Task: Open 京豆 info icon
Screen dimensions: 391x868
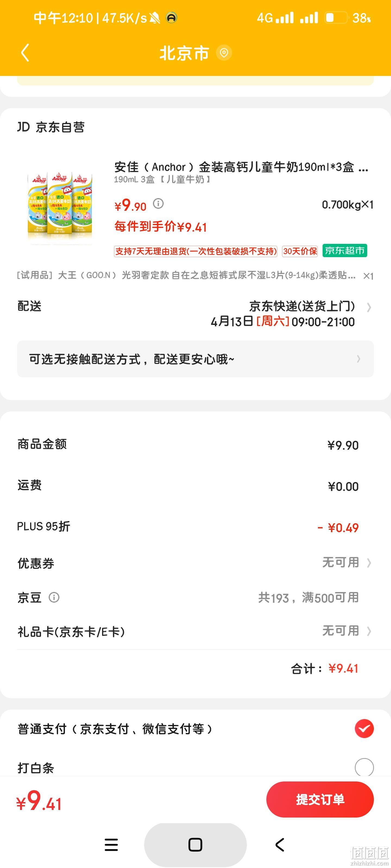Action: click(x=54, y=597)
